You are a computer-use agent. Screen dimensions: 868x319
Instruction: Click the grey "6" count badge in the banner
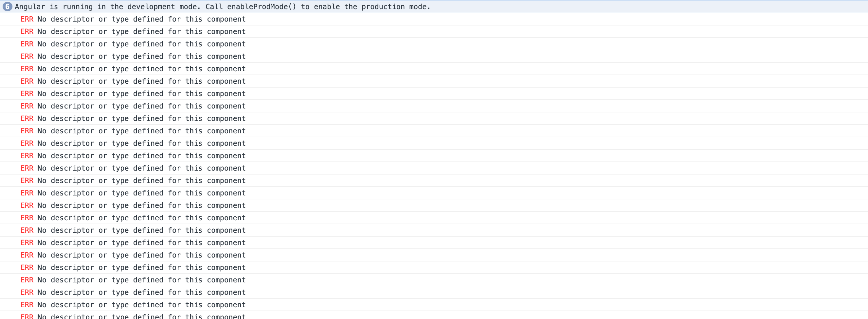[x=8, y=7]
